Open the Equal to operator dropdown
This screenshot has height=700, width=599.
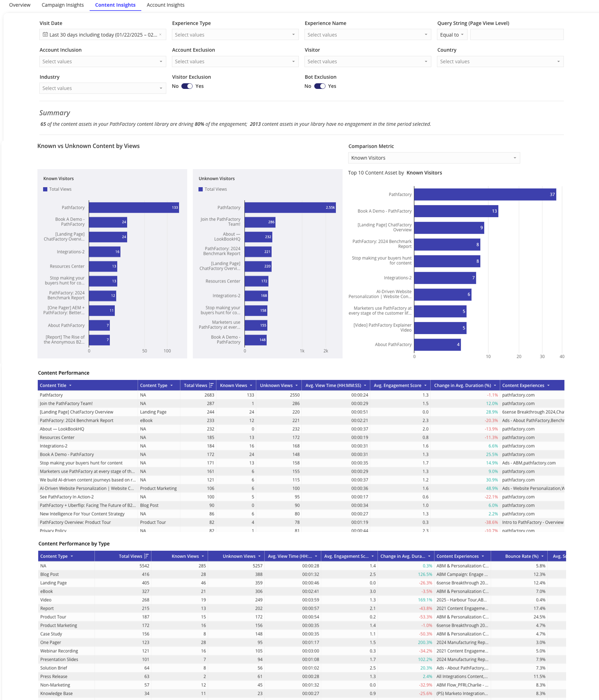451,34
